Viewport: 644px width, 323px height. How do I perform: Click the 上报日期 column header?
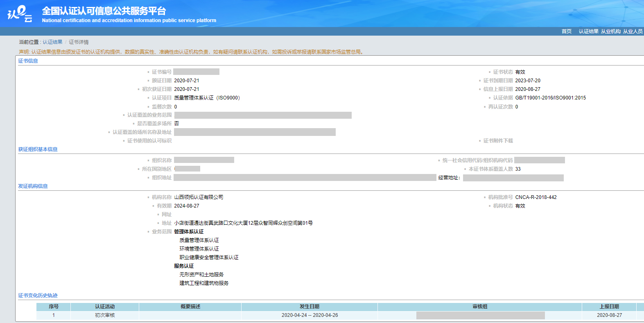click(609, 307)
